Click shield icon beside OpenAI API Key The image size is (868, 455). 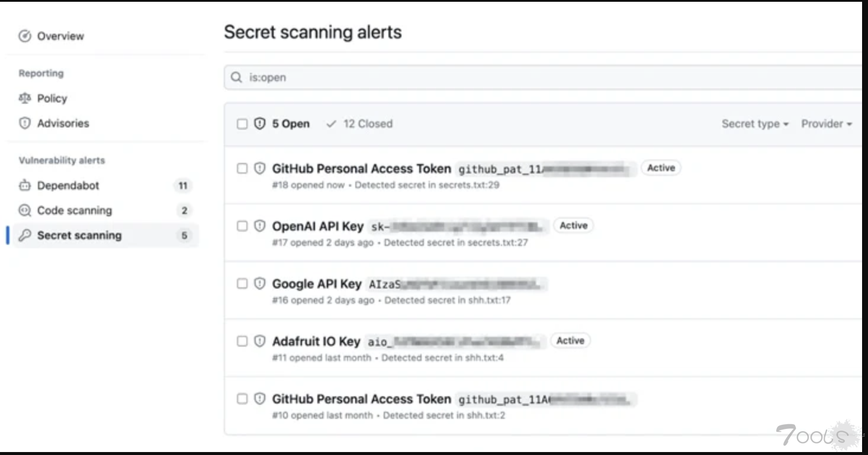click(x=259, y=226)
